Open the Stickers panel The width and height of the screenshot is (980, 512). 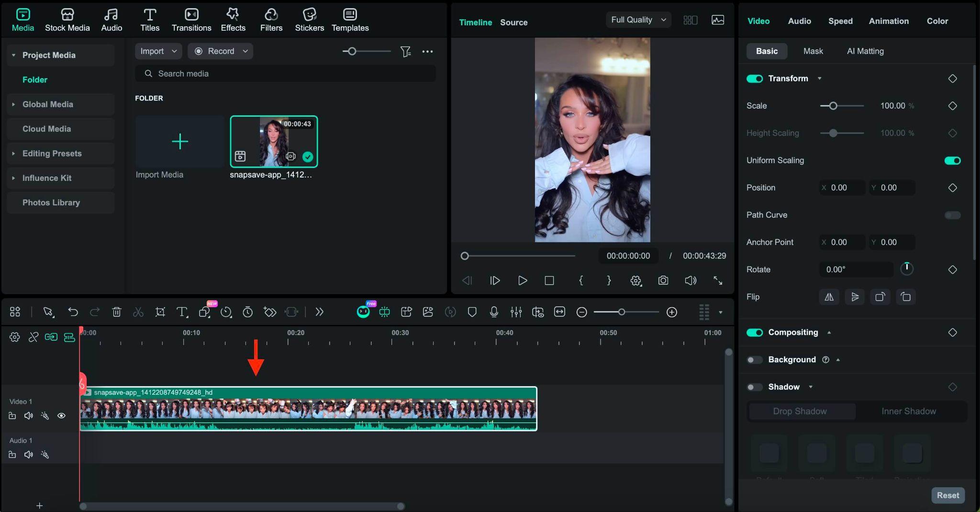[309, 20]
